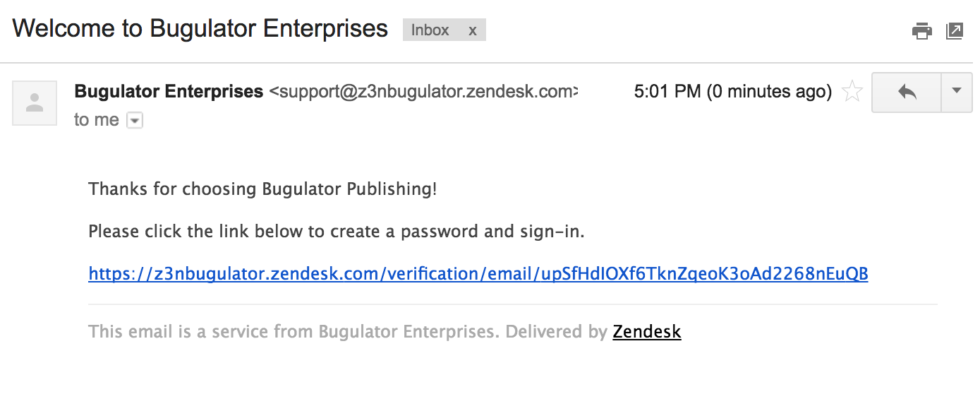Click the horizontal divider above the footer
Screen dimensions: 980x411
[x=513, y=304]
